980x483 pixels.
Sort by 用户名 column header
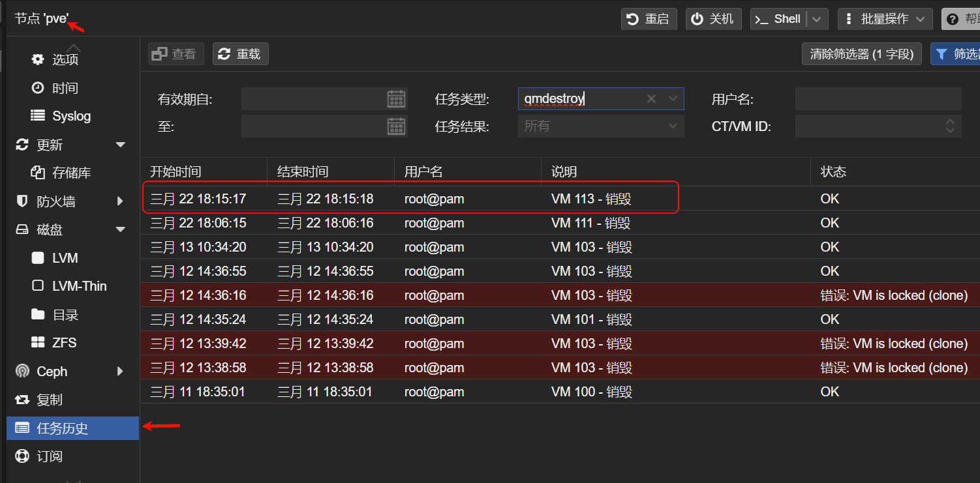[468, 172]
